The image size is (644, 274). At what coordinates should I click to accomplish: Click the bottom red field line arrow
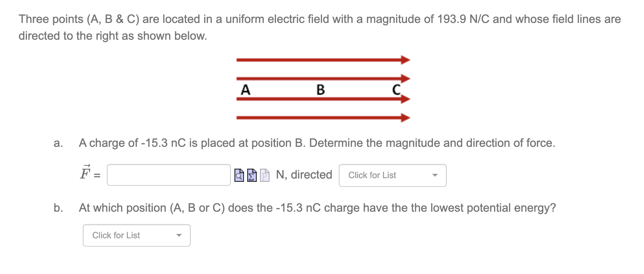click(321, 117)
